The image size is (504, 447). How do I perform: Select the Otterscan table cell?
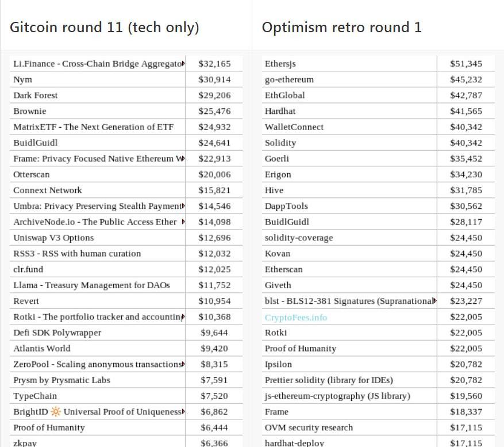click(97, 174)
